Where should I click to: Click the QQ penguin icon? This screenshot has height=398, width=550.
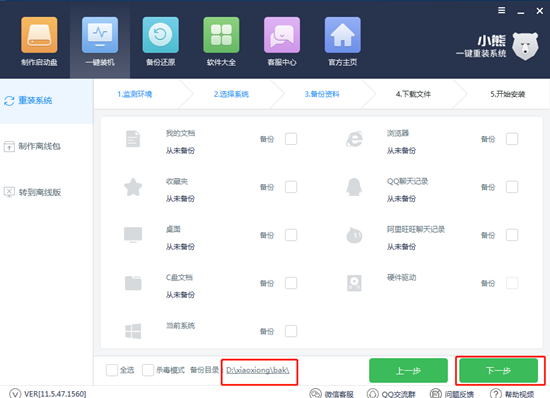[354, 187]
